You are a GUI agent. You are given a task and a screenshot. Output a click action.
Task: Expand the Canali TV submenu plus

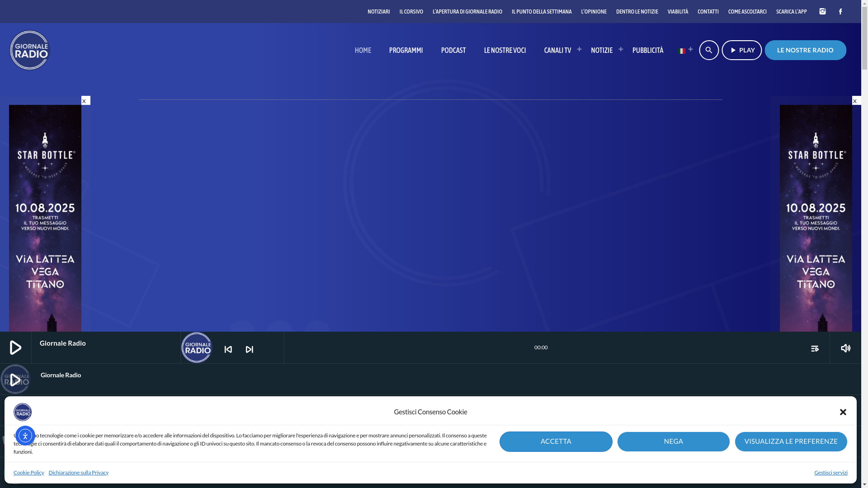(579, 49)
